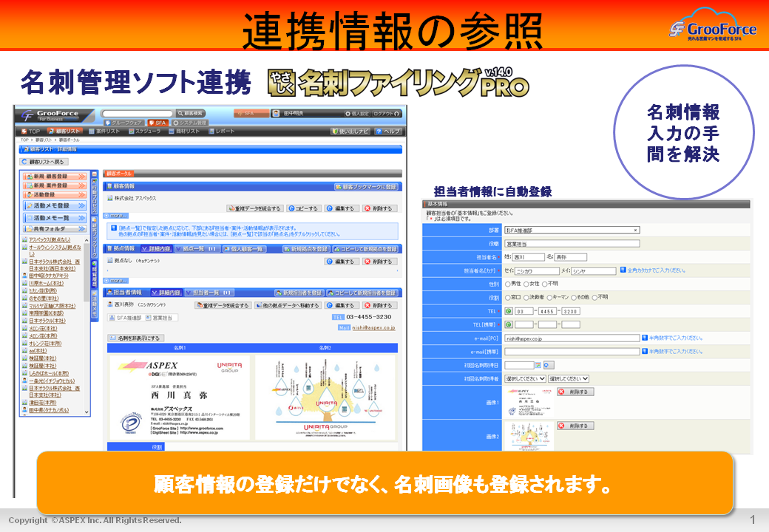Select 女性 gender radio button

pos(526,284)
